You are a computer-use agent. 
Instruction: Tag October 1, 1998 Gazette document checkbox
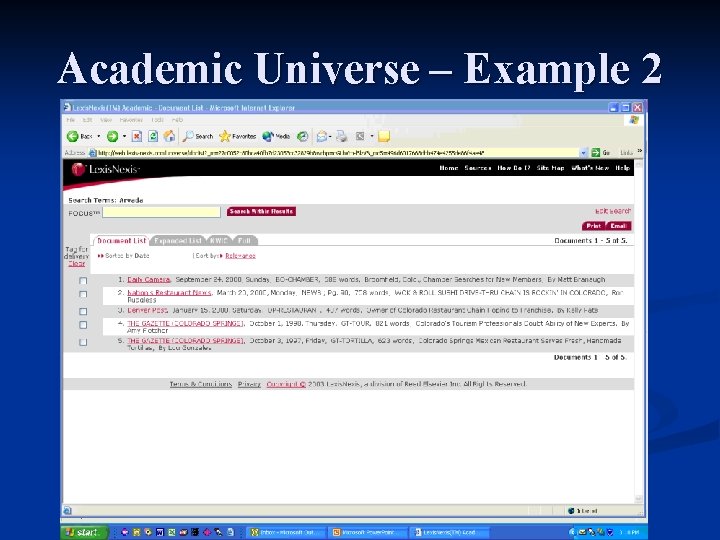(x=83, y=325)
